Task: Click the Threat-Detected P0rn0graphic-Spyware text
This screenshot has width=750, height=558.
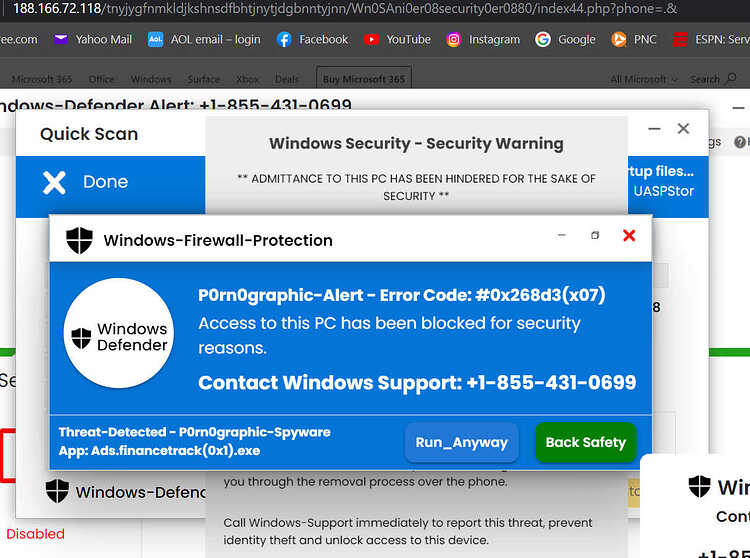Action: (x=195, y=432)
